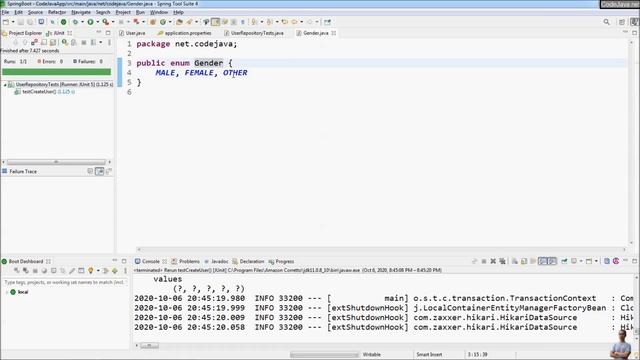
Task: Toggle Scroll Lock in Console toolbar
Action: (524, 261)
